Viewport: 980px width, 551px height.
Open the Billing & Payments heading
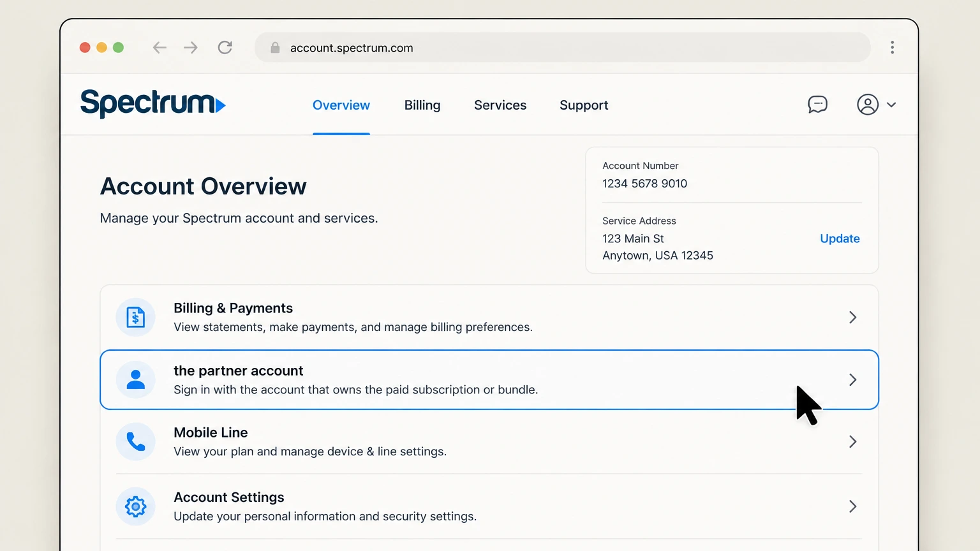(233, 308)
